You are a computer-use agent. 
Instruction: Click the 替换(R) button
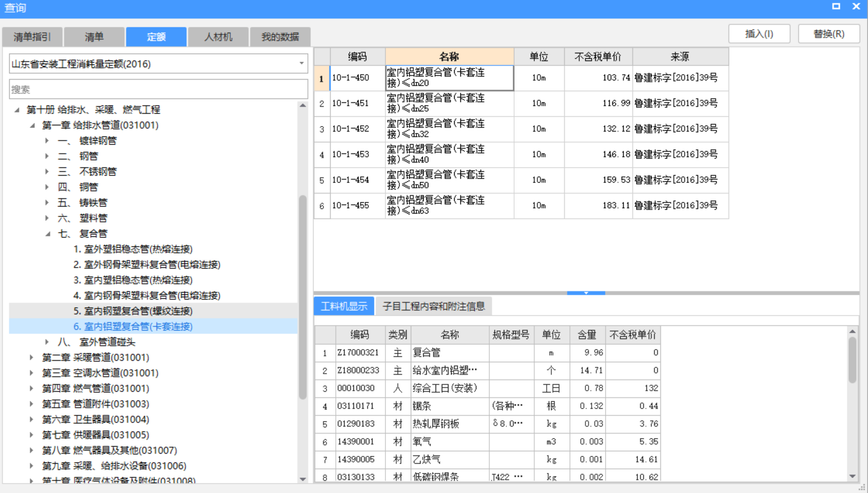(x=829, y=34)
